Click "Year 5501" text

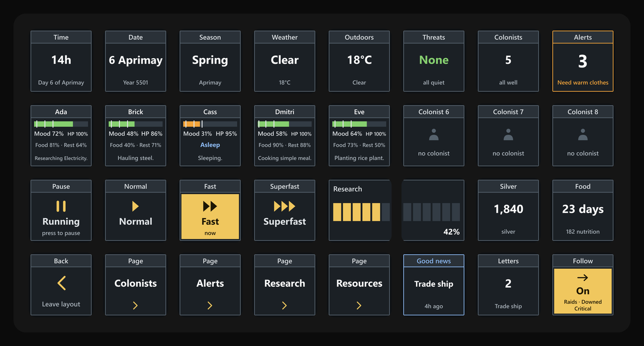pyautogui.click(x=135, y=83)
